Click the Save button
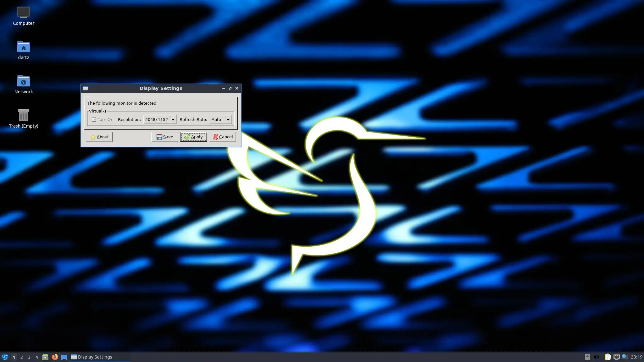The width and height of the screenshot is (644, 362). click(164, 137)
